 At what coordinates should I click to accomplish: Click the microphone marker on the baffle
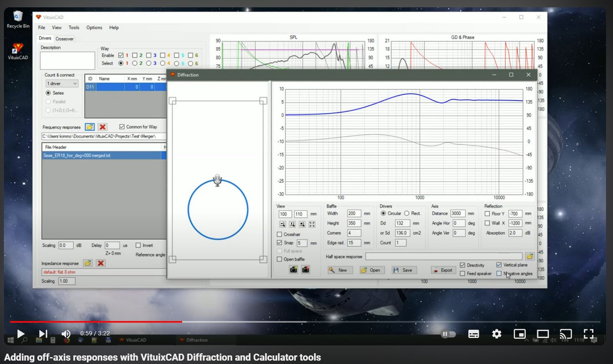217,180
